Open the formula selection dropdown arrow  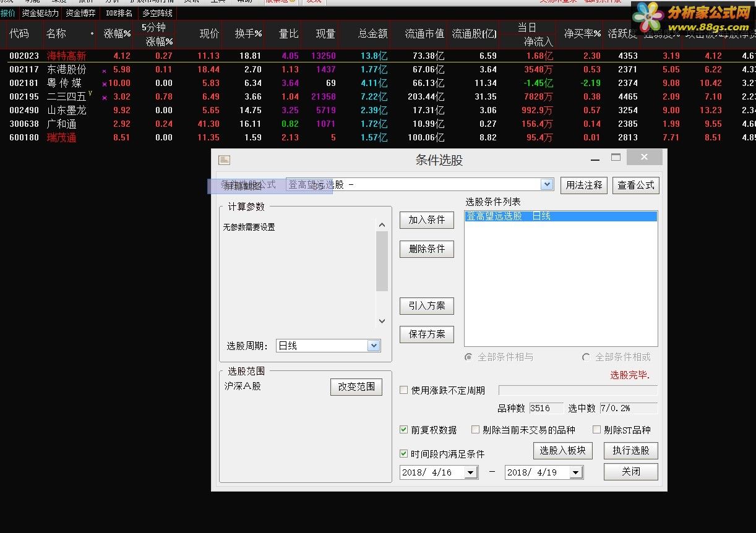click(x=547, y=184)
